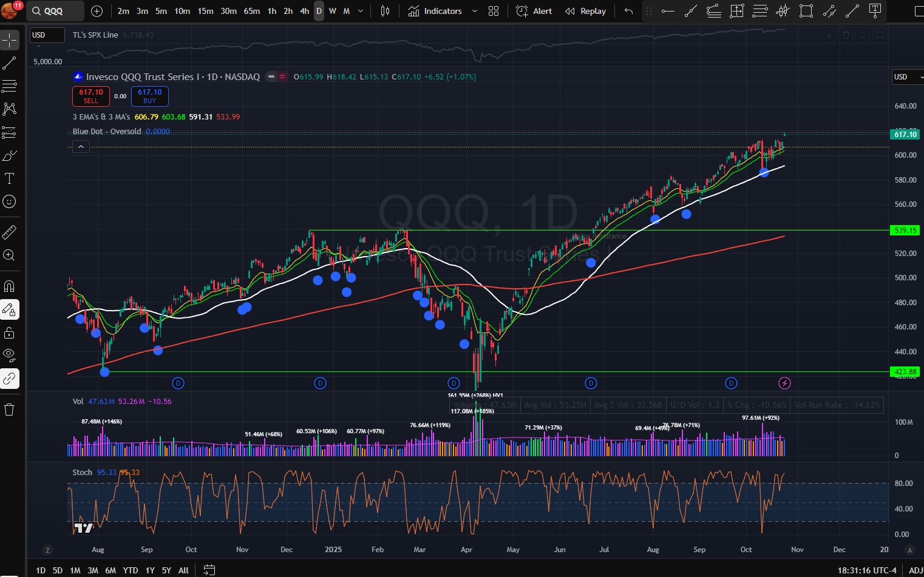Select the brush drawing tool
The height and width of the screenshot is (577, 924).
(x=10, y=156)
